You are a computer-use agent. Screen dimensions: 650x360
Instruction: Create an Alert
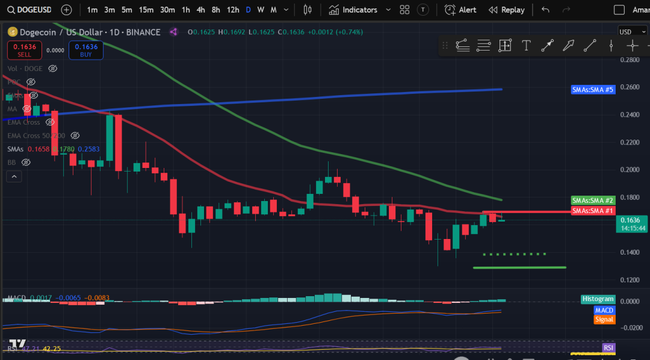[460, 10]
